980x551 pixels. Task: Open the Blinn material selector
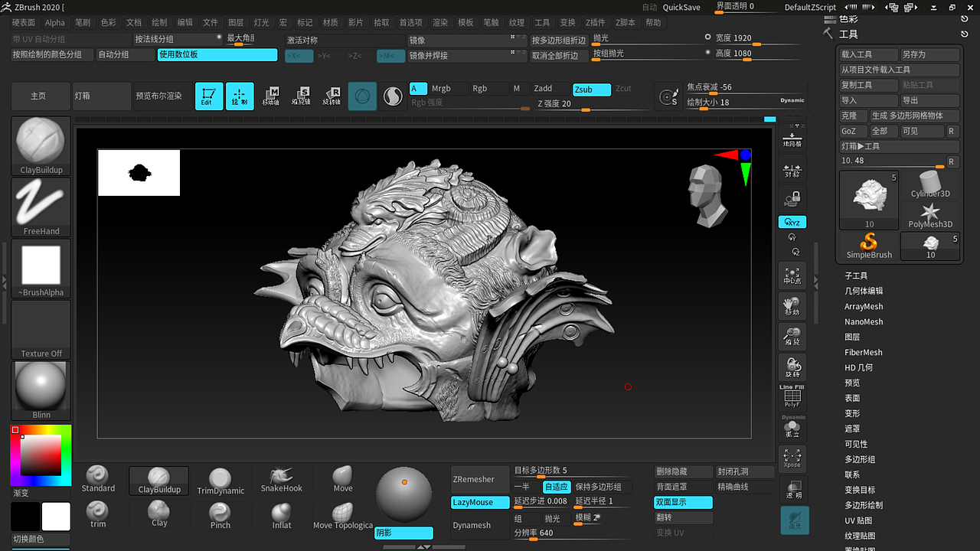tap(41, 391)
